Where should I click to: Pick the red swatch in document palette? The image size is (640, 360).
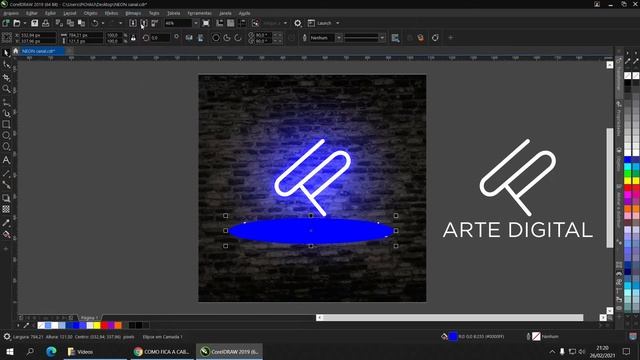click(104, 325)
